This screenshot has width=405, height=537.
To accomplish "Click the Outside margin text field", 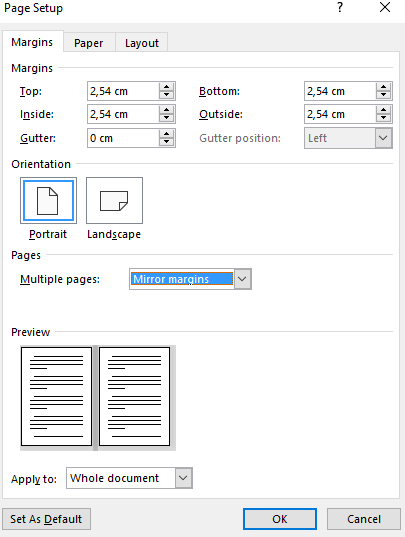I will coord(340,114).
